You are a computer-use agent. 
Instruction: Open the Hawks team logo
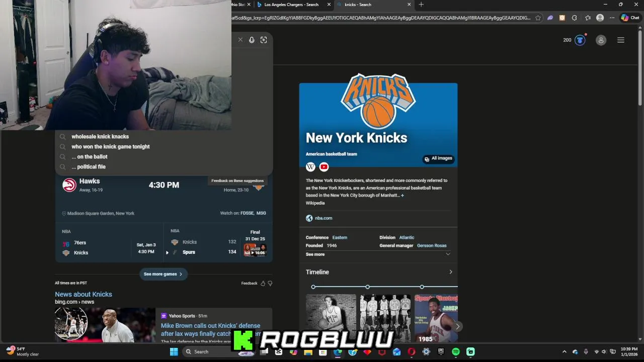tap(69, 185)
